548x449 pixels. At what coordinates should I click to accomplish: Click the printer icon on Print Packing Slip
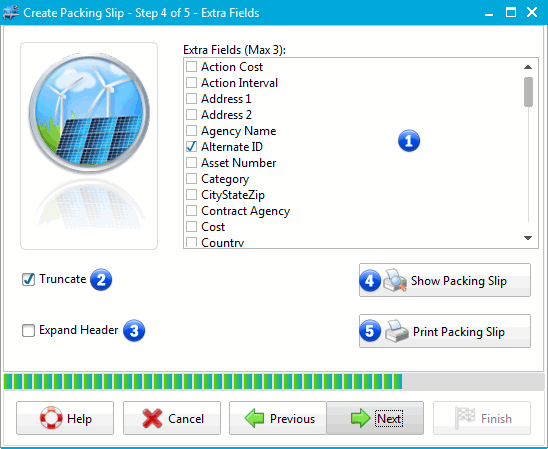coord(397,331)
